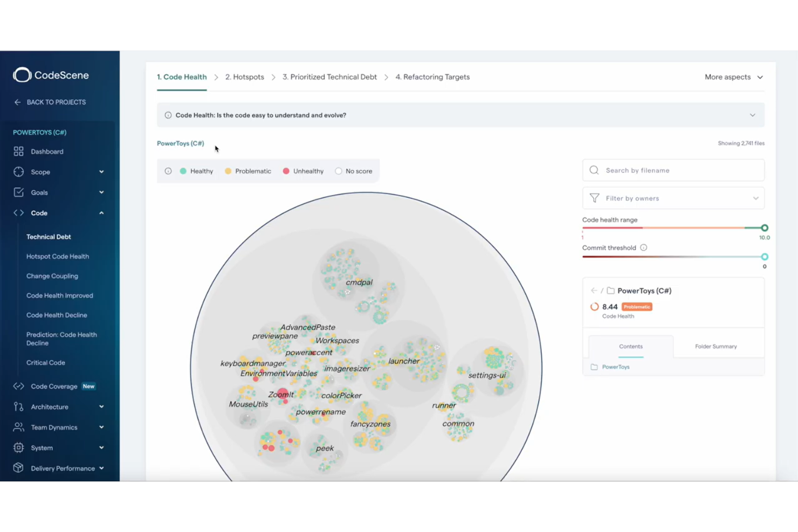Click the folder icon beside PowerToys in Contents
Image resolution: width=798 pixels, height=532 pixels.
click(594, 367)
